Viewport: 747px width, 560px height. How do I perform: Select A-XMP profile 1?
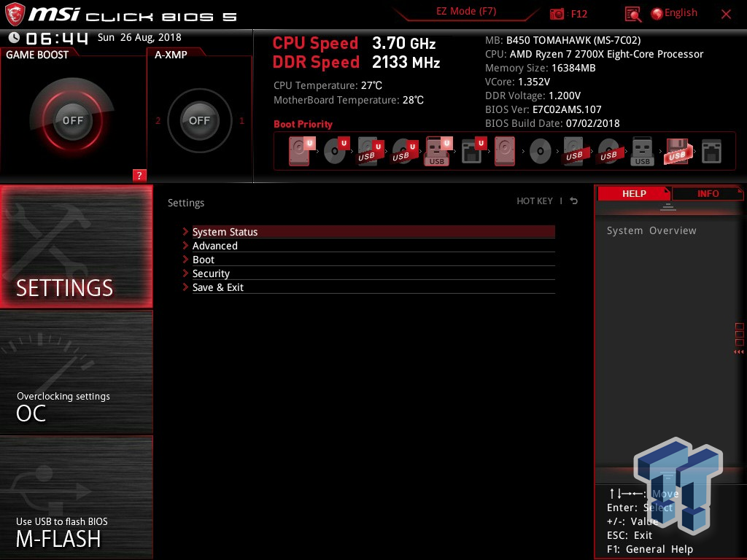tap(241, 120)
